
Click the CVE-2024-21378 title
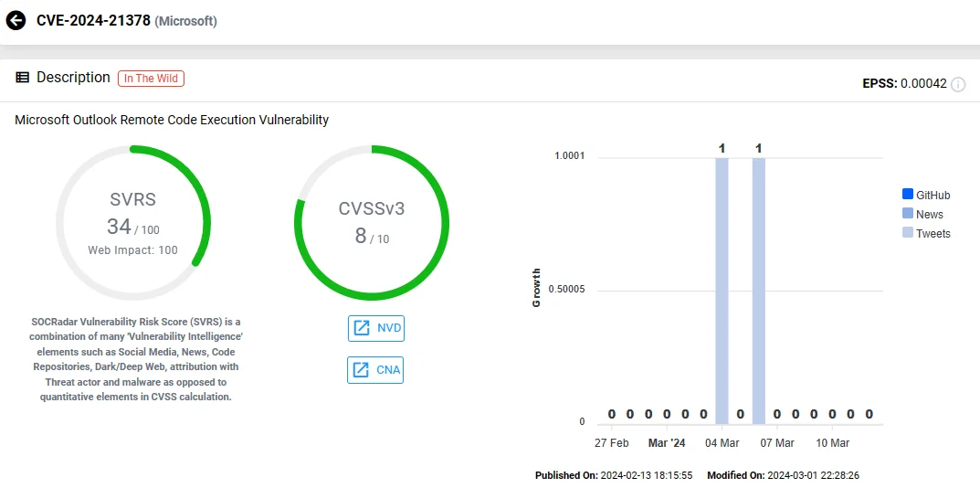coord(94,21)
